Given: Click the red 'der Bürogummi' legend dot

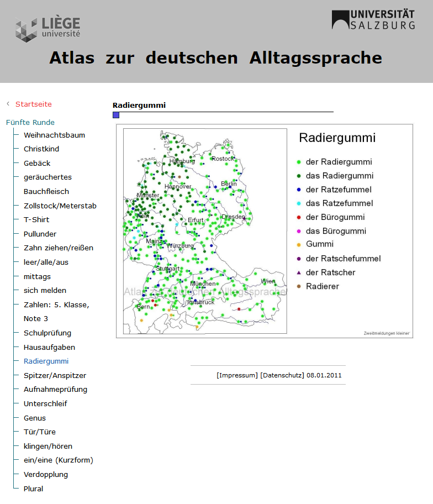Looking at the screenshot, I should click(x=299, y=217).
